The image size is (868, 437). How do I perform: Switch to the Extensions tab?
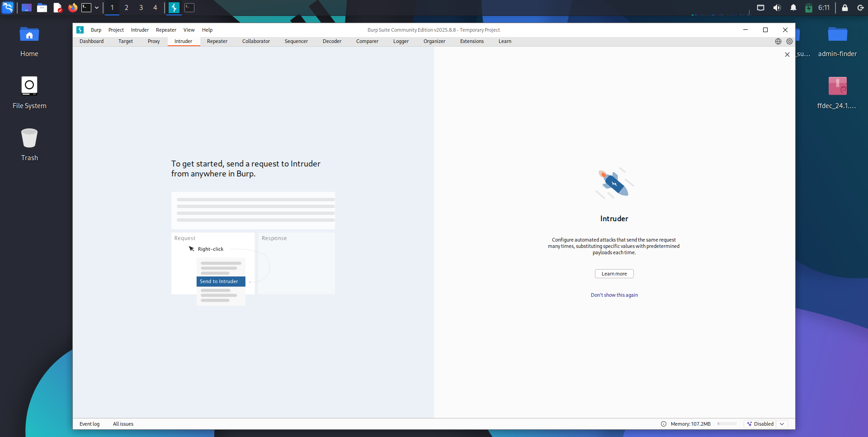click(x=472, y=41)
